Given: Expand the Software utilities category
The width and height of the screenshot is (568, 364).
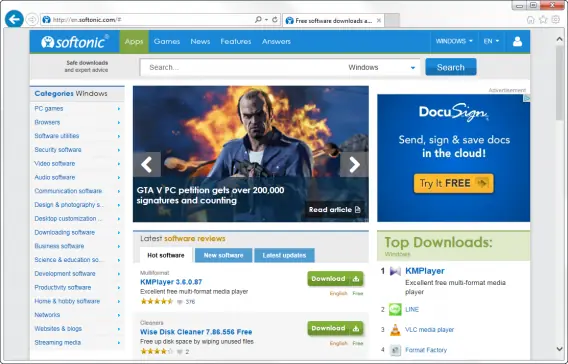Looking at the screenshot, I should coord(119,136).
